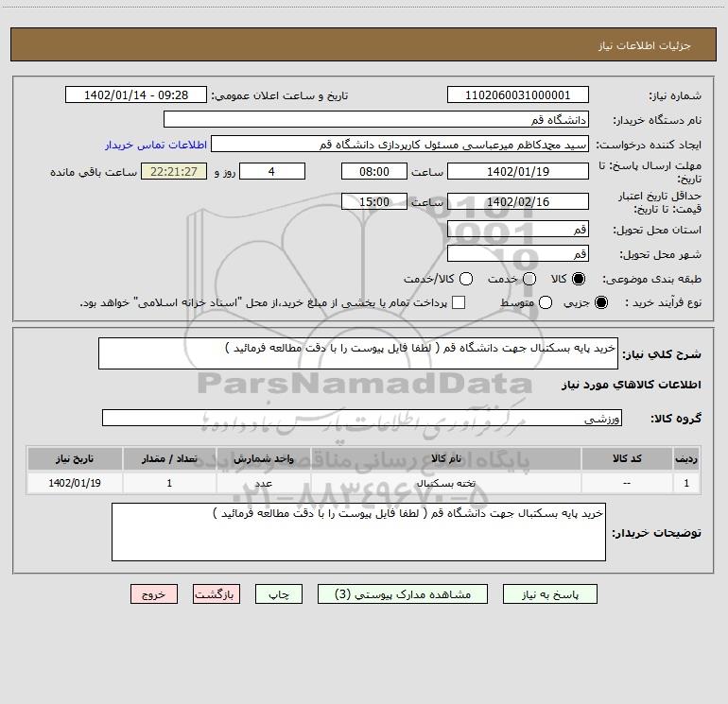Click the گروه کالا field ورزشی

pos(362,418)
